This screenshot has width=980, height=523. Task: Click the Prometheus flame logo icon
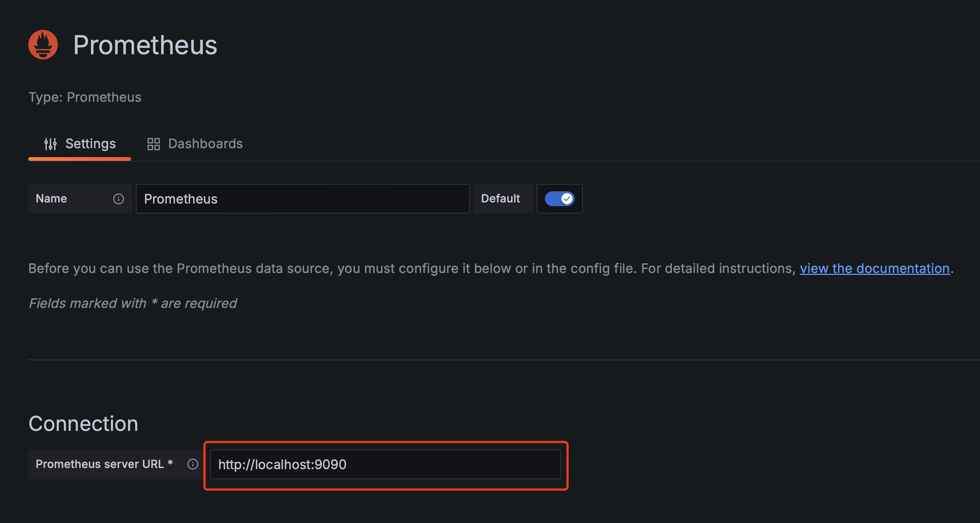click(43, 45)
